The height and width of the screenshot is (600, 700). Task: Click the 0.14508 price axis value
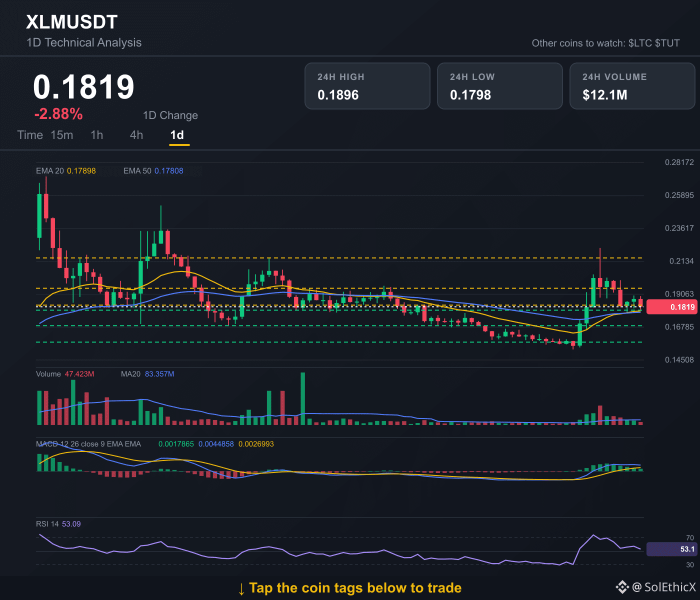click(679, 360)
